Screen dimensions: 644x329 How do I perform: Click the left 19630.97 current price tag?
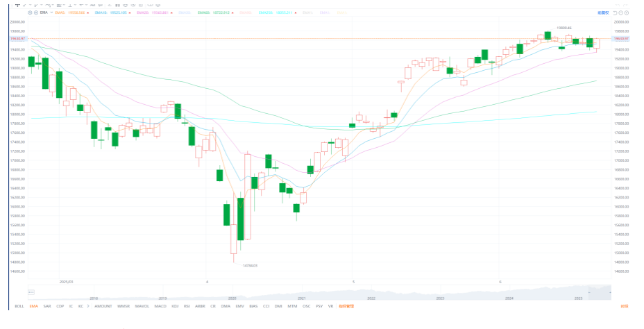[19, 39]
